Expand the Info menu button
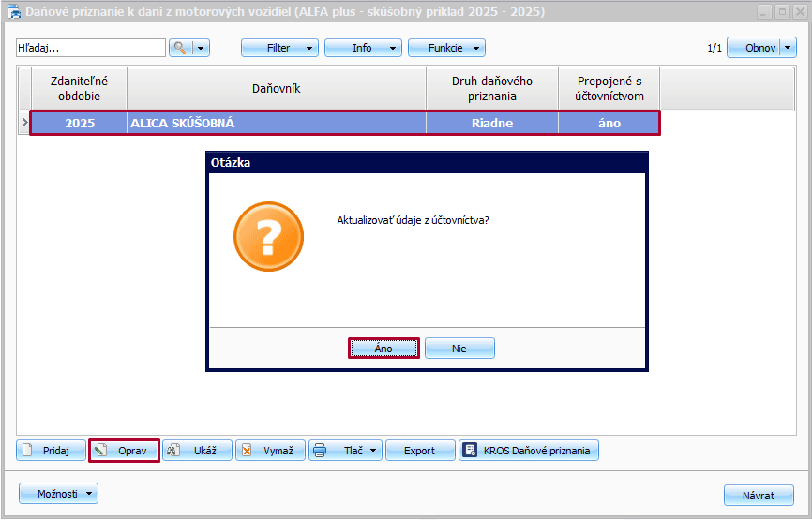The width and height of the screenshot is (812, 520). pyautogui.click(x=363, y=48)
